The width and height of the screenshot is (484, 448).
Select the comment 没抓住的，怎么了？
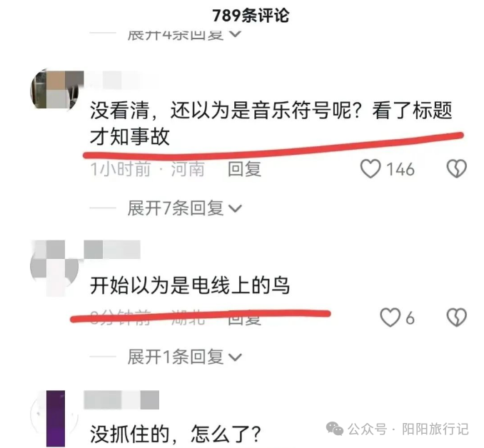pos(176,434)
